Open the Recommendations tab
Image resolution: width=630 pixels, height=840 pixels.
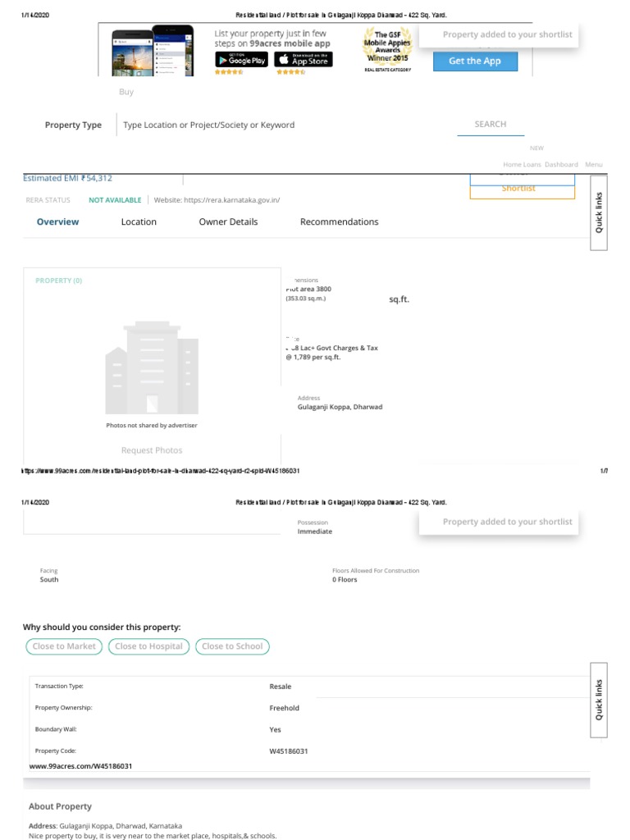[339, 221]
